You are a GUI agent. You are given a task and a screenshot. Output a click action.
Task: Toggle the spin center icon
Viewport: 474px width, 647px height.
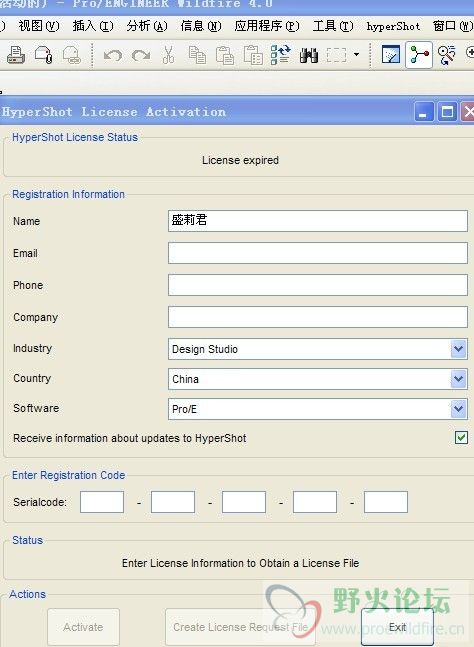pyautogui.click(x=419, y=54)
